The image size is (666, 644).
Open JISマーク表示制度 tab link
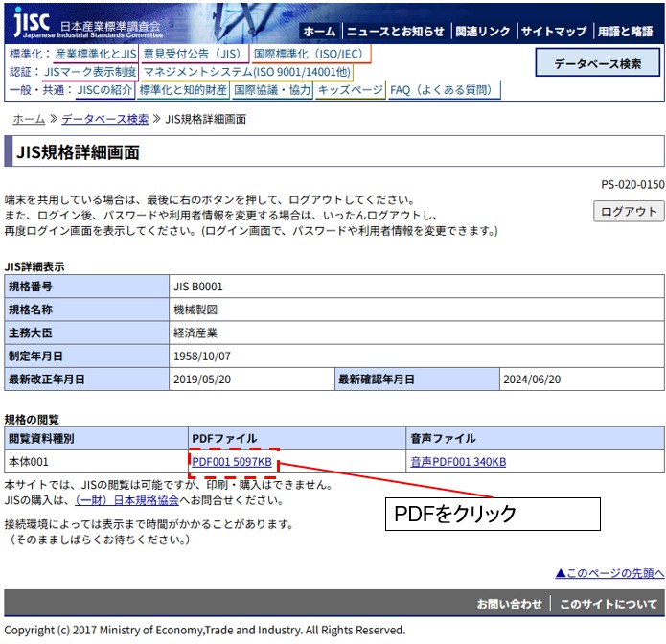tap(90, 72)
